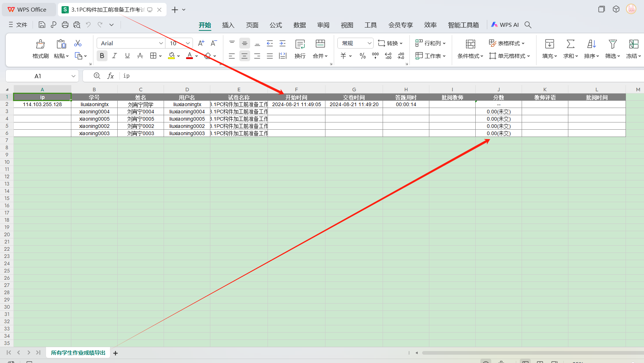Click the Format Painter icon
644x363 pixels.
click(40, 44)
